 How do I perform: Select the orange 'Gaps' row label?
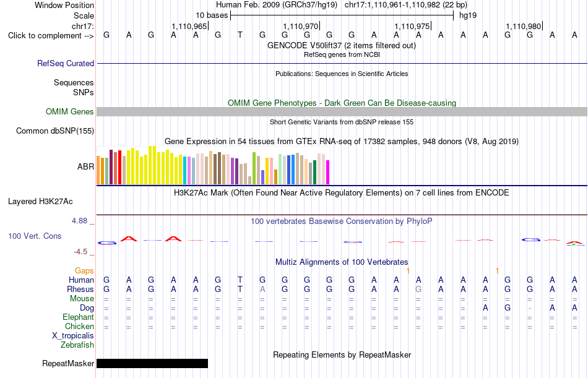84,270
